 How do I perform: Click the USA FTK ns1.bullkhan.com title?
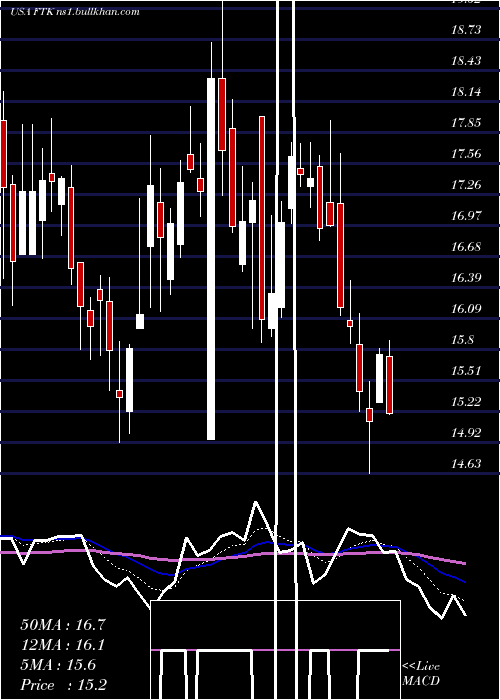point(75,12)
